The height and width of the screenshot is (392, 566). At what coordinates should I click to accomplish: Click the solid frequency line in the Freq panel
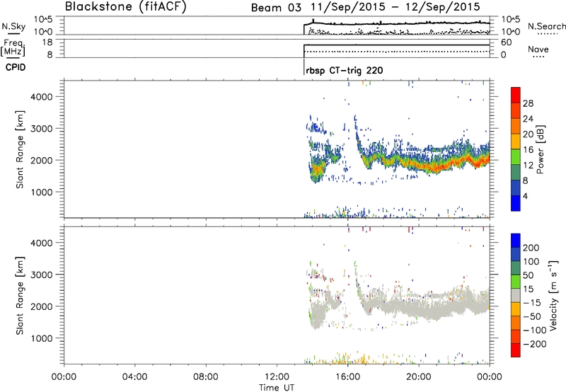click(x=397, y=45)
